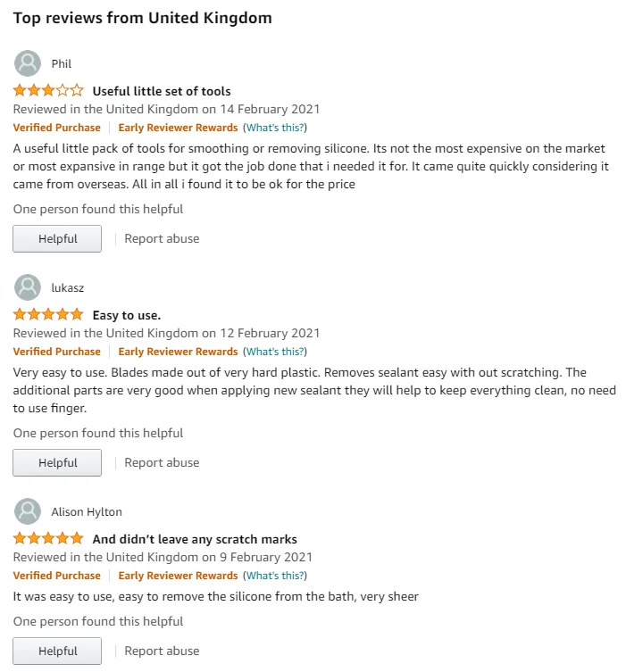Viewport: 626px width, 672px height.
Task: Mark lukasz's review as Helpful
Action: [57, 462]
